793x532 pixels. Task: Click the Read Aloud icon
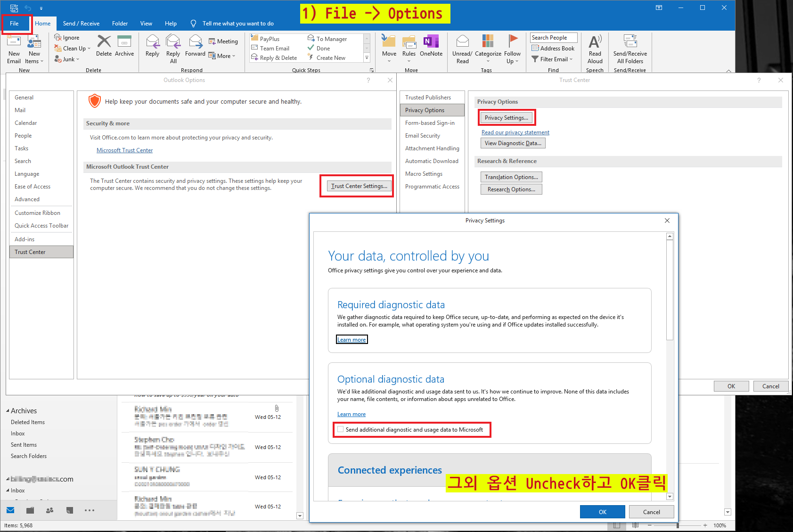pos(595,41)
